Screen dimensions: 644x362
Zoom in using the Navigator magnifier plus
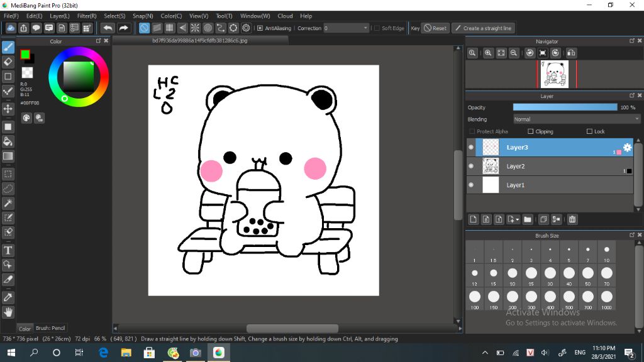pos(488,53)
